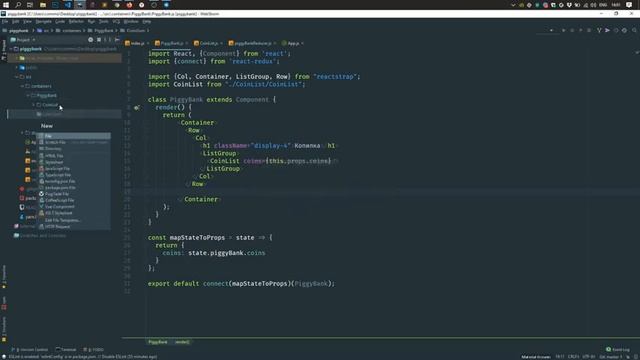The width and height of the screenshot is (640, 360).
Task: Toggle the TODO tool window
Action: coord(93,350)
